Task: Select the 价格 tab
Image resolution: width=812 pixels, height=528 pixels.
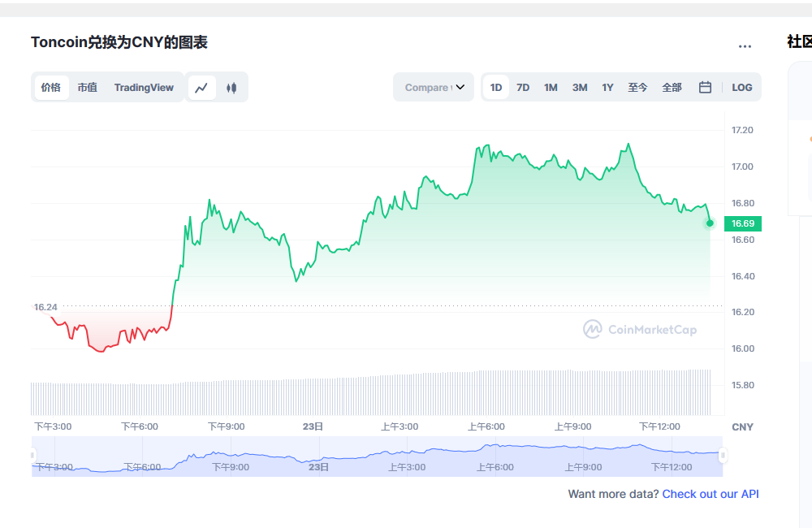Action: pos(51,88)
